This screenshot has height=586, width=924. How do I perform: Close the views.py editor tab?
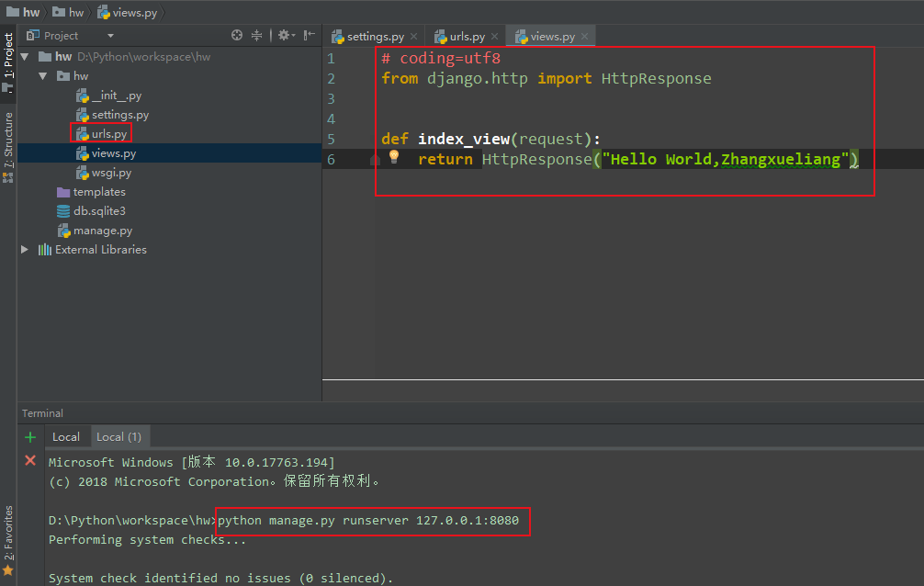tap(584, 37)
